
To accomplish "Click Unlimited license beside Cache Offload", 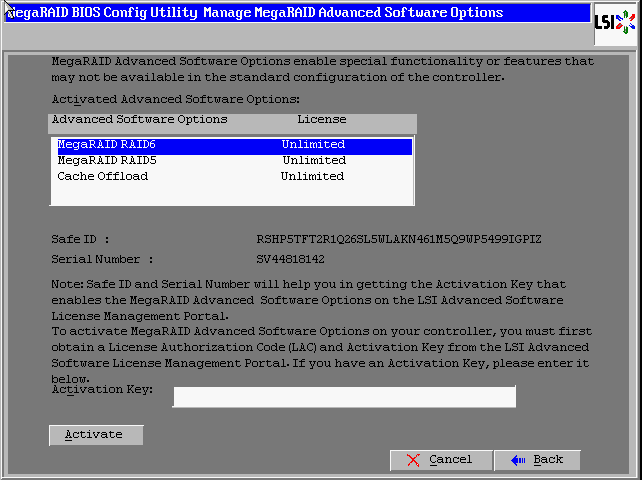I will [312, 176].
